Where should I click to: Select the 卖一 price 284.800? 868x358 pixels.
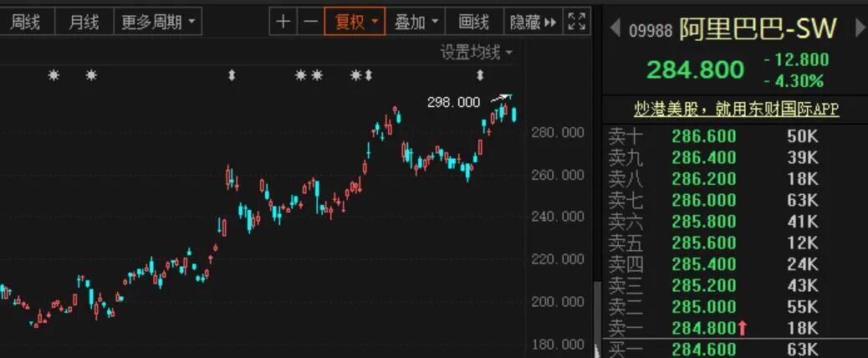[704, 328]
